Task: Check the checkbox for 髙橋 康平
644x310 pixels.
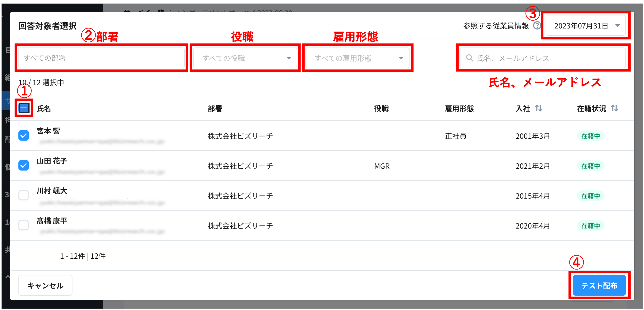Action: [23, 225]
